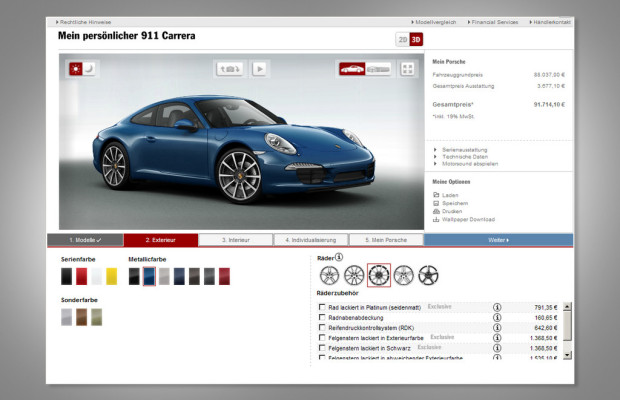Select the fourth wheel design
Image resolution: width=620 pixels, height=400 pixels.
[404, 275]
